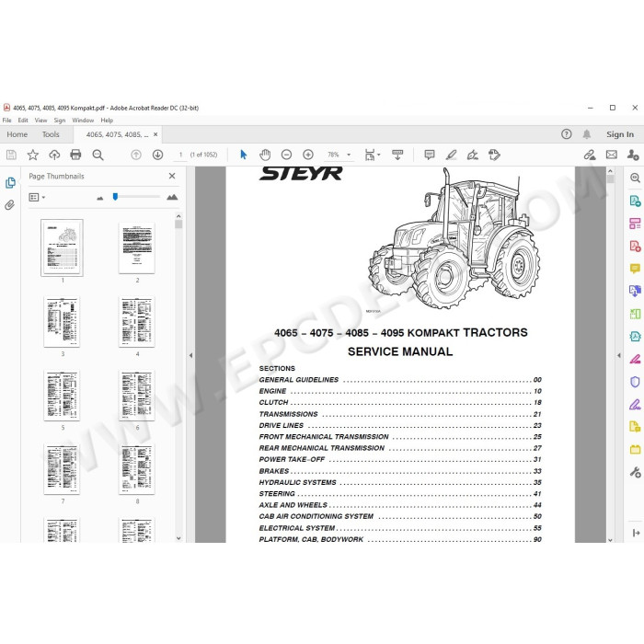
Task: Open Protect shield tool in right pane
Action: coord(635,382)
